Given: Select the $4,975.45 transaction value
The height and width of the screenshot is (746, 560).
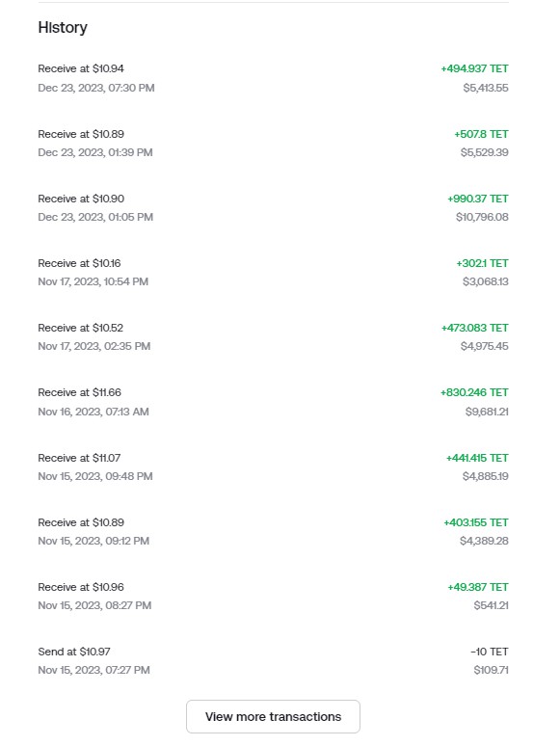Looking at the screenshot, I should click(x=485, y=346).
